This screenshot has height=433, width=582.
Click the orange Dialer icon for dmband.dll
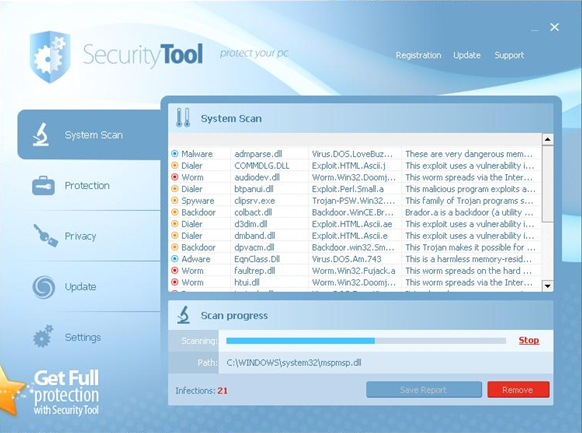174,235
